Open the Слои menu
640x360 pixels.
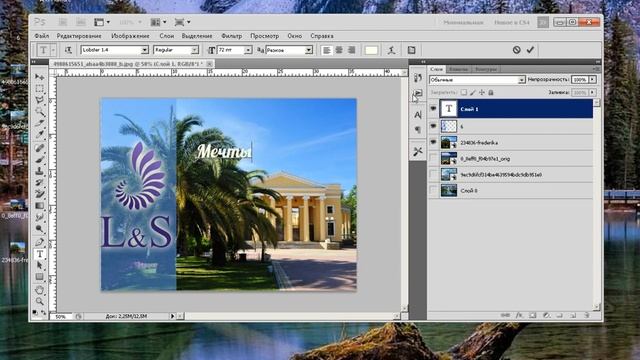coord(167,36)
